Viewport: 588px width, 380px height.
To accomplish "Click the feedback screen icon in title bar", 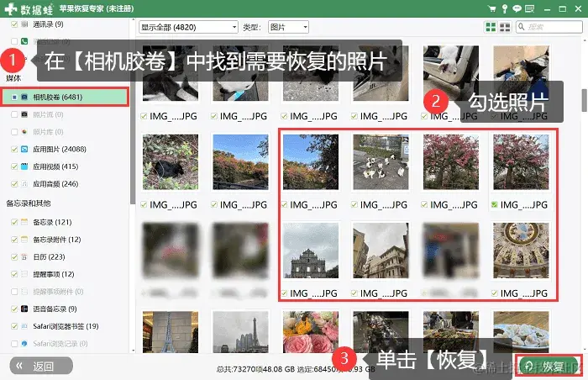I will [x=530, y=8].
